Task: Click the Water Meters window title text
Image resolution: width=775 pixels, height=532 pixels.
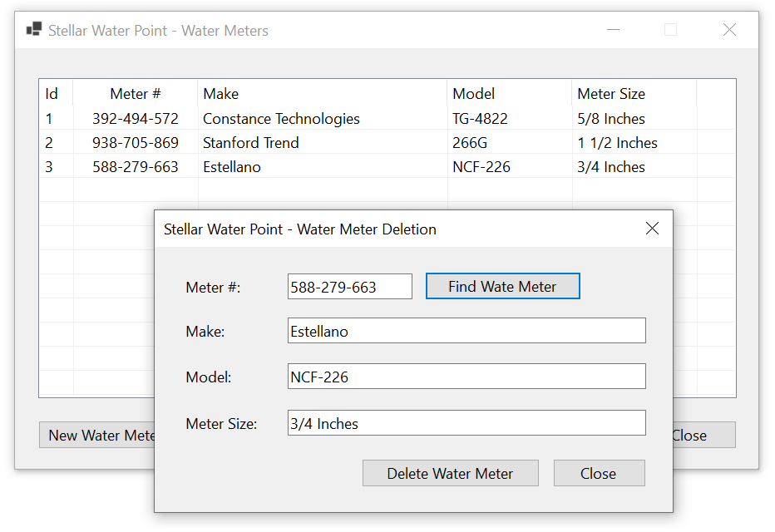Action: 158,31
